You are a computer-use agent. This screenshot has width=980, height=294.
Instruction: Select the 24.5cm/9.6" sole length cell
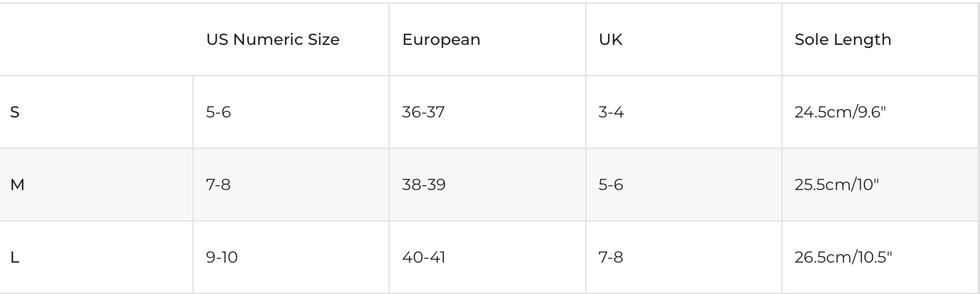point(840,113)
